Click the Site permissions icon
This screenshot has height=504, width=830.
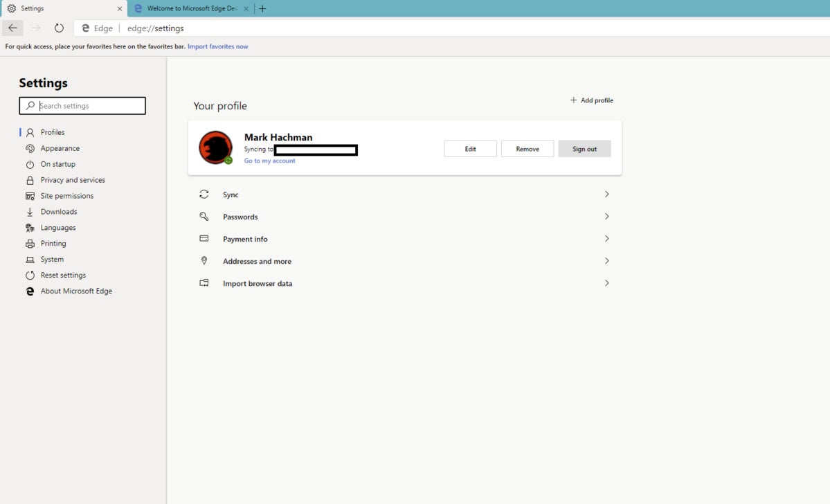(30, 196)
